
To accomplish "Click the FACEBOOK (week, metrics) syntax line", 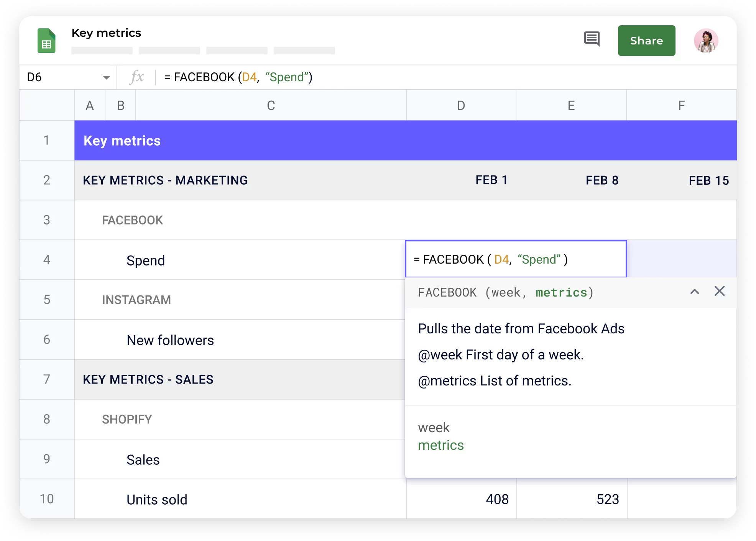I will pos(506,292).
